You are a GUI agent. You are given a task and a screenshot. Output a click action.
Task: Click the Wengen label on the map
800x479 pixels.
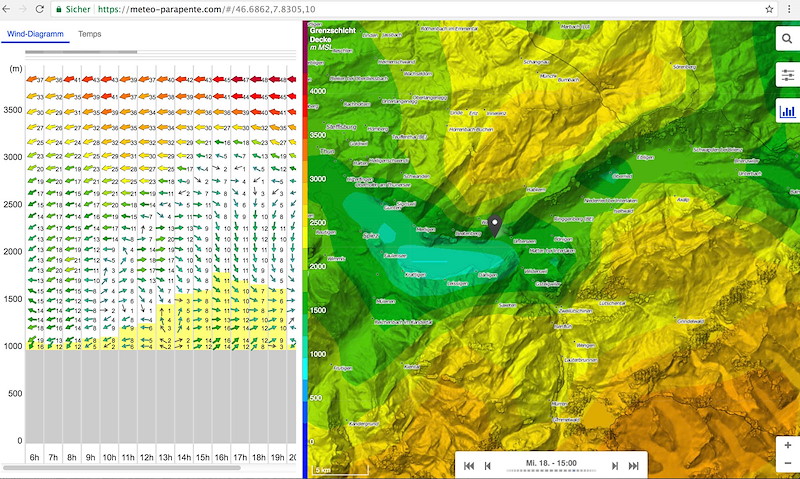[x=585, y=345]
